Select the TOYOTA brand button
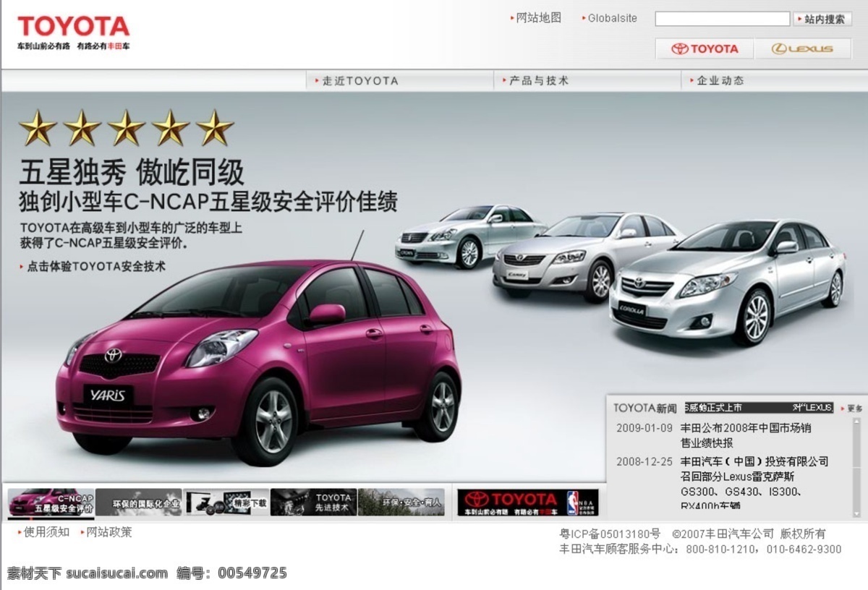 pyautogui.click(x=705, y=48)
